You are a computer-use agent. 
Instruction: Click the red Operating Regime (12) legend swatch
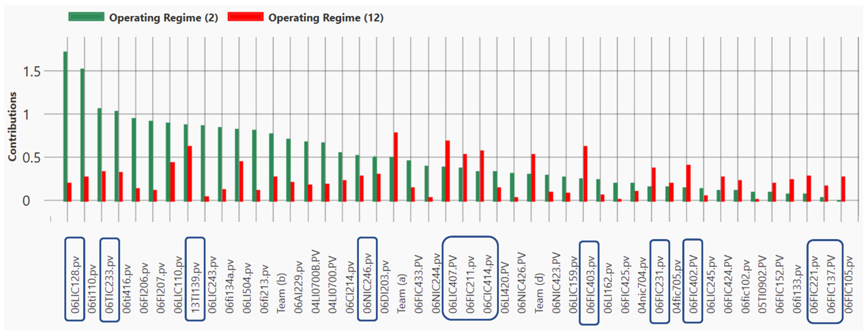245,17
